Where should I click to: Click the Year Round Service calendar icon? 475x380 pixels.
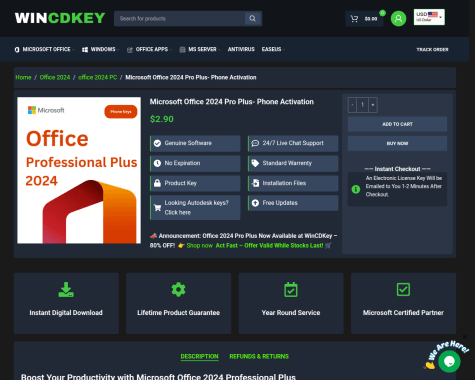(x=291, y=290)
